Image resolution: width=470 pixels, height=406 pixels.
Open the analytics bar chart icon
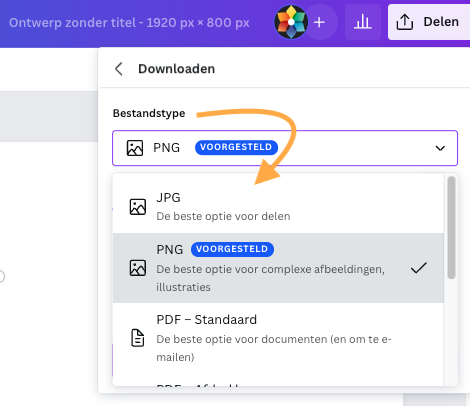coord(363,22)
